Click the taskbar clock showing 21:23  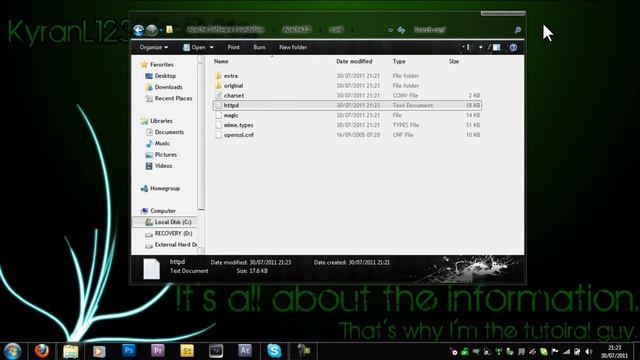pyautogui.click(x=614, y=351)
